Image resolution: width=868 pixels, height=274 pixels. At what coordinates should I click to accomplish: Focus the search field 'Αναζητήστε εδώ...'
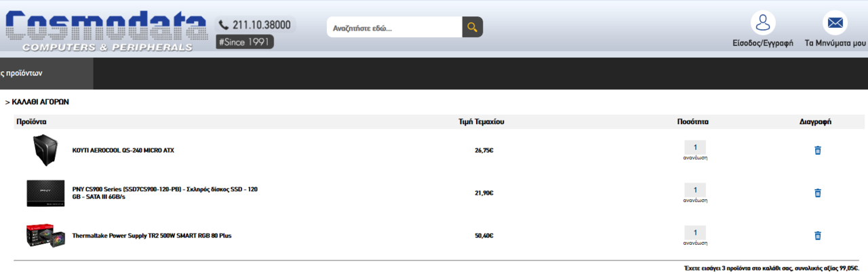point(395,27)
